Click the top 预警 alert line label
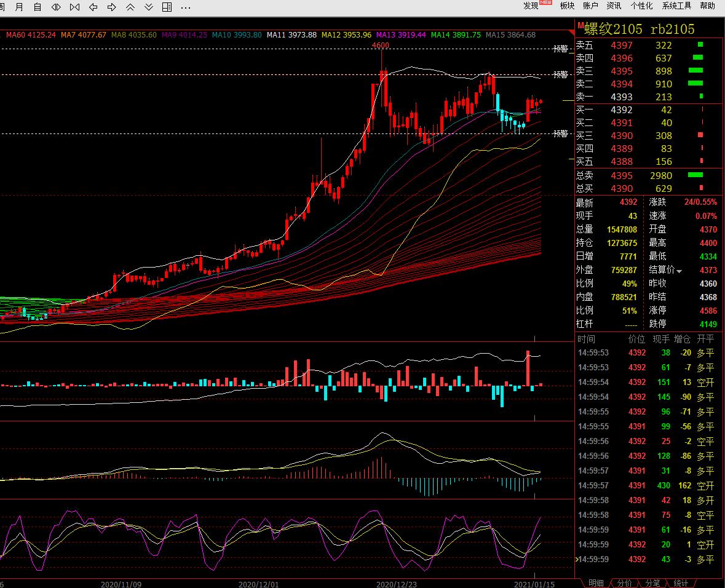Screen dimensions: 725x588 pyautogui.click(x=560, y=49)
